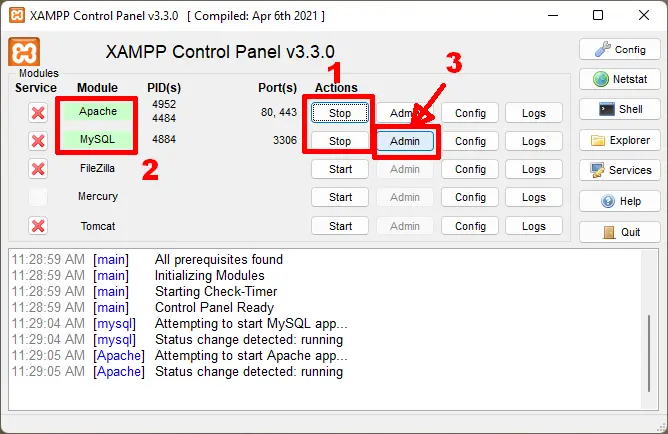
Task: Open the Tomcat Config menu
Action: tap(470, 226)
